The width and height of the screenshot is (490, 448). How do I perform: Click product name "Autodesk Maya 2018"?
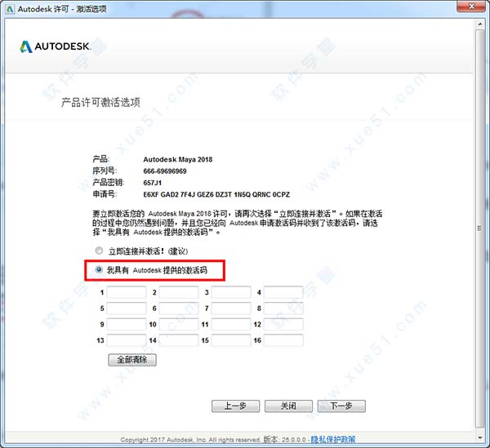(178, 159)
